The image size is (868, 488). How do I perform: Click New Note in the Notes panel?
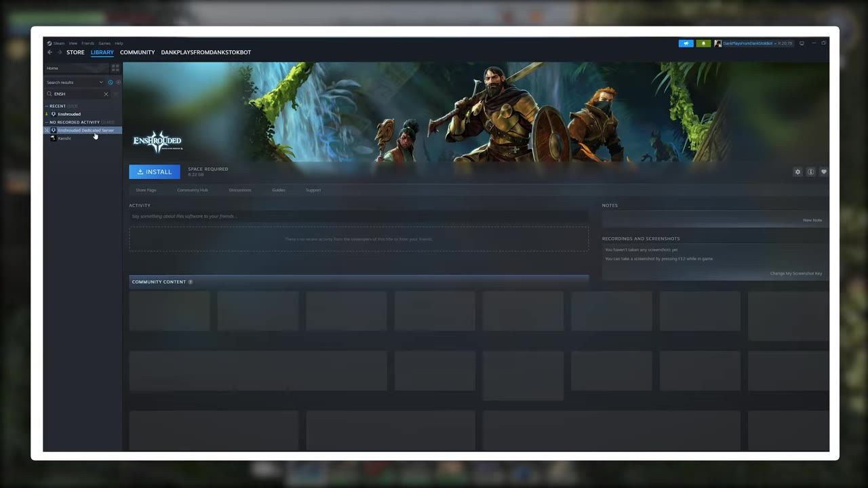point(812,220)
